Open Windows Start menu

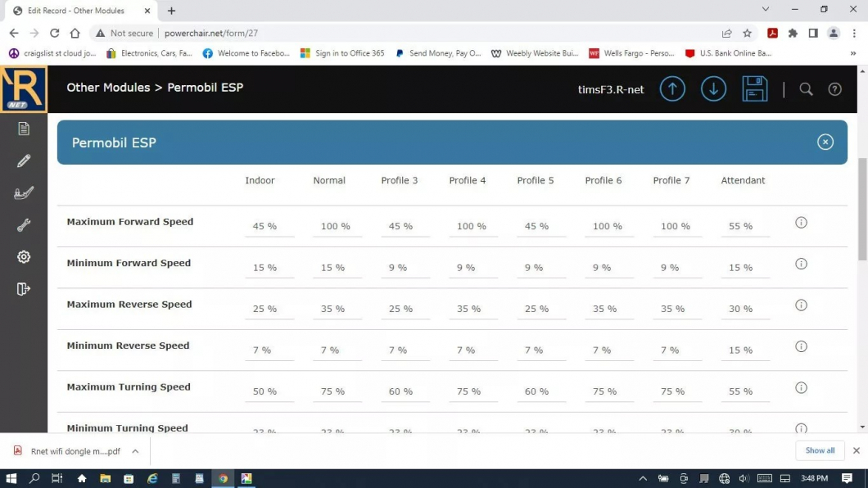coord(11,479)
